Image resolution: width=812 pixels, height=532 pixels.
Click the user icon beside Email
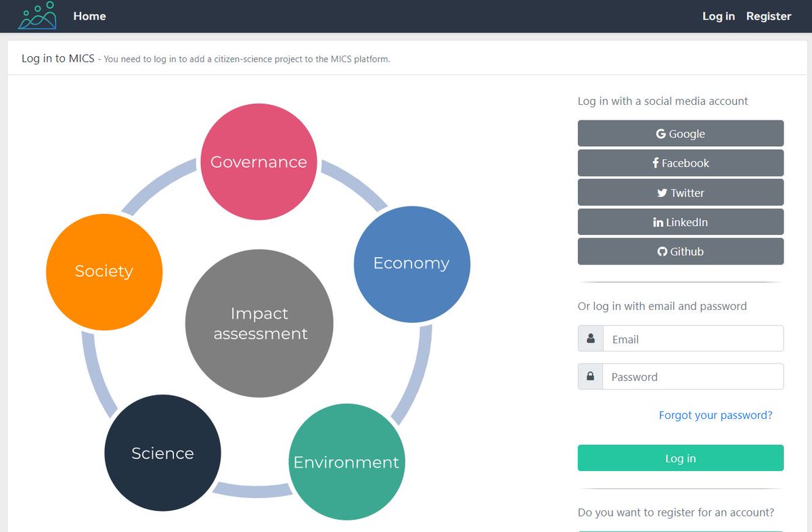point(591,338)
